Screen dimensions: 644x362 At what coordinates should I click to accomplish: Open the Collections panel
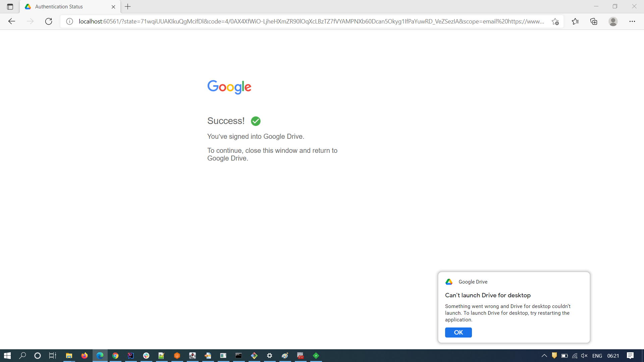click(594, 21)
